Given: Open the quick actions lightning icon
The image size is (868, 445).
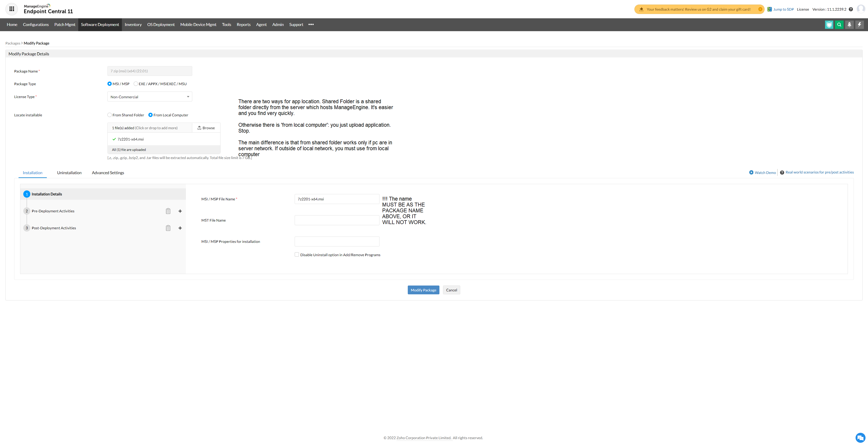Looking at the screenshot, I should pyautogui.click(x=859, y=25).
